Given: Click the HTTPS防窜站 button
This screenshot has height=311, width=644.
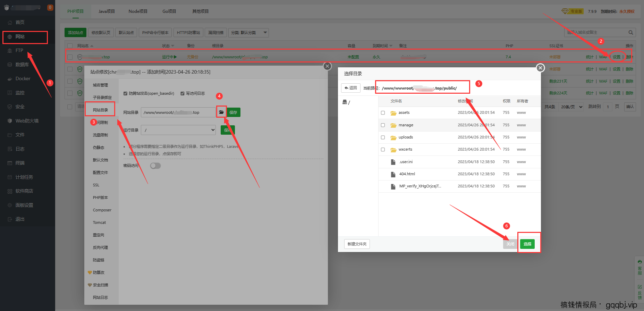Looking at the screenshot, I should [x=188, y=33].
